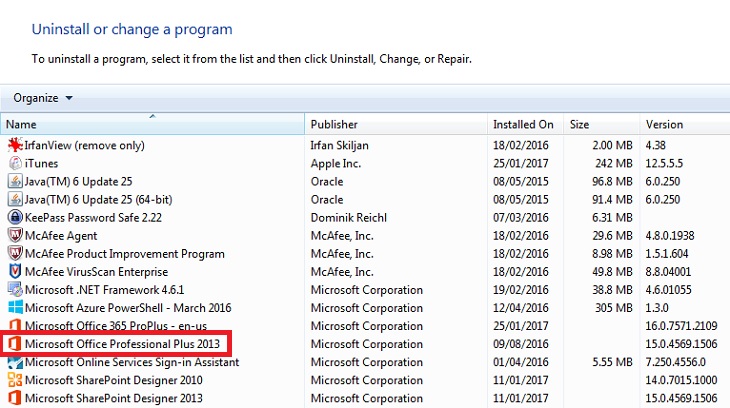Click the 242 MB size value
The image size is (730, 408).
click(614, 163)
